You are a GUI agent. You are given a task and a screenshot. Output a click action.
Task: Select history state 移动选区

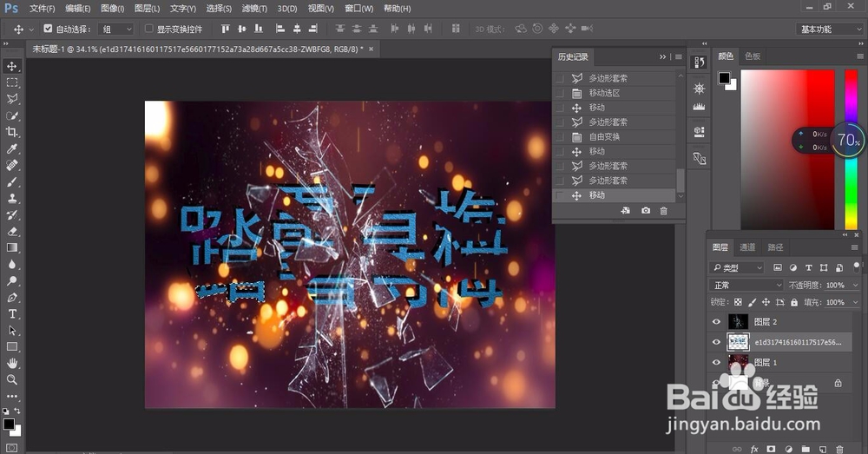coord(614,93)
